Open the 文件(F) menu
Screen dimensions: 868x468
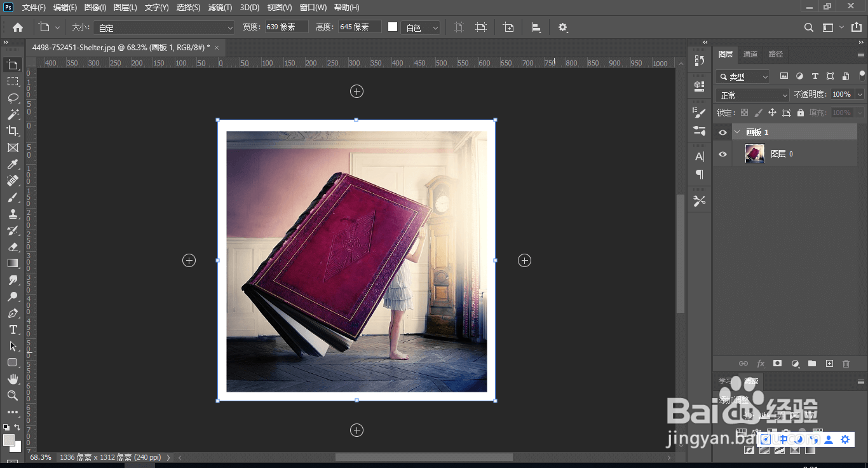pos(34,8)
